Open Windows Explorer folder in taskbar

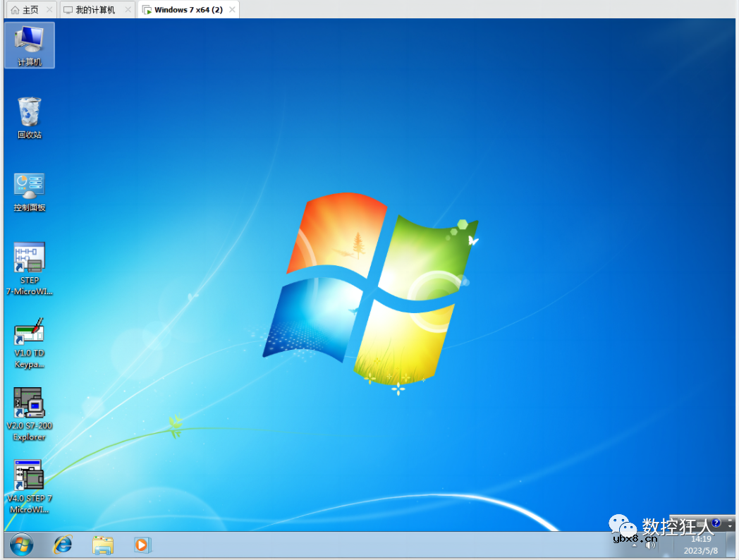[103, 544]
